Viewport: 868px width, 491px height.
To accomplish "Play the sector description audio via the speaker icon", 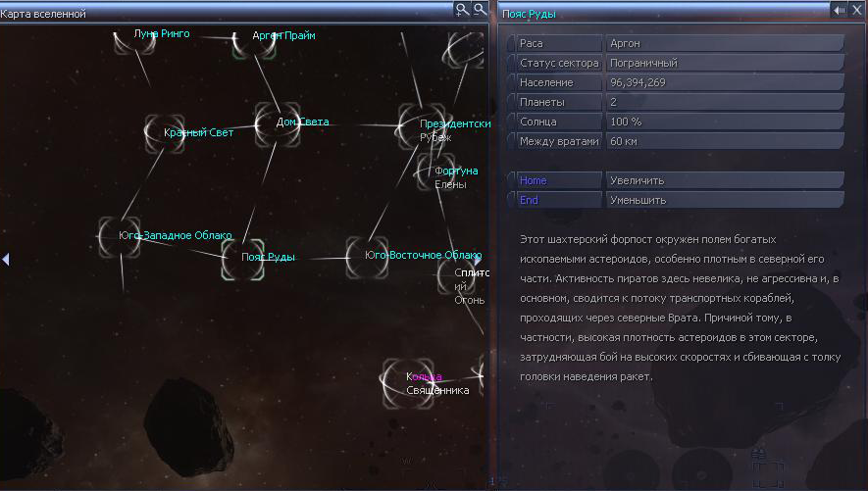I will (x=840, y=10).
